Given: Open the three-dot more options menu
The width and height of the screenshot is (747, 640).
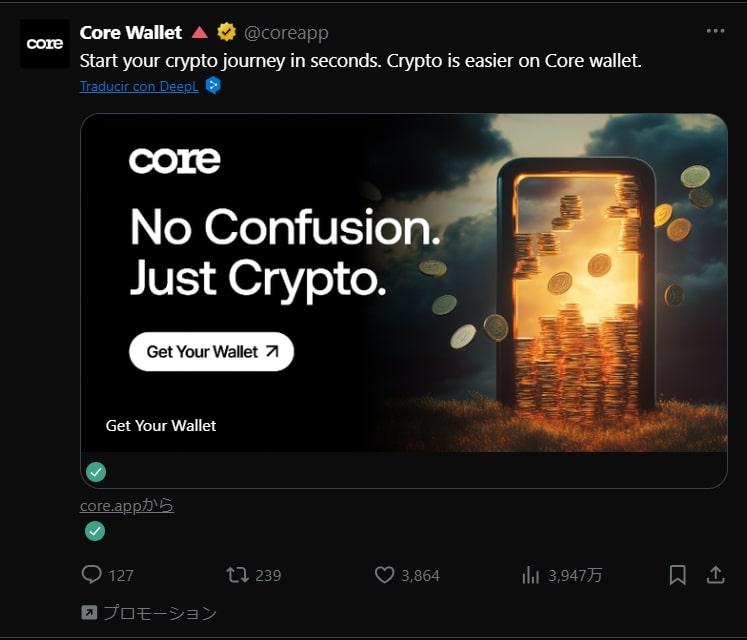Looking at the screenshot, I should [715, 31].
